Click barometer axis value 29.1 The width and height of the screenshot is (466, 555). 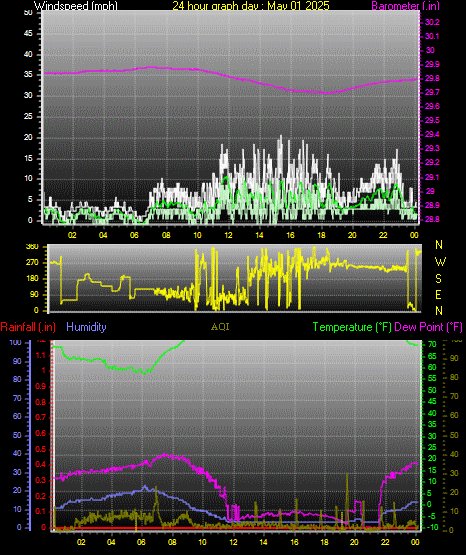click(x=432, y=177)
